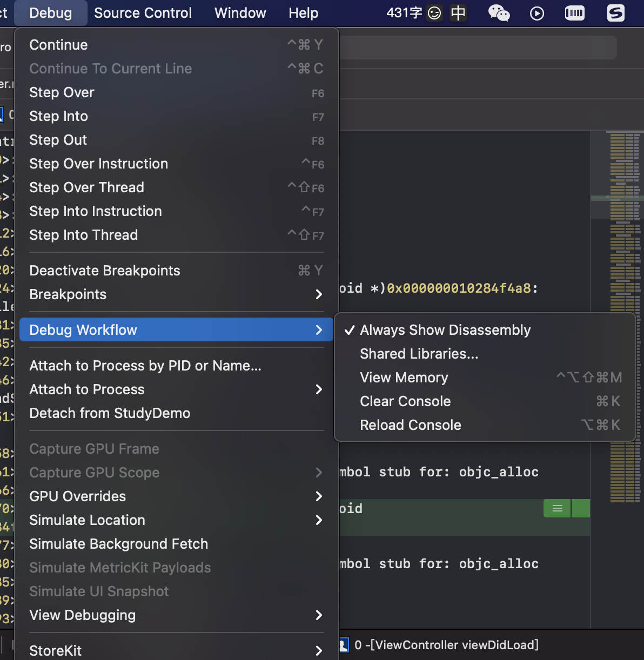Click address 0x000000010284f4a8 in disassembly
Image resolution: width=644 pixels, height=660 pixels.
tap(459, 288)
